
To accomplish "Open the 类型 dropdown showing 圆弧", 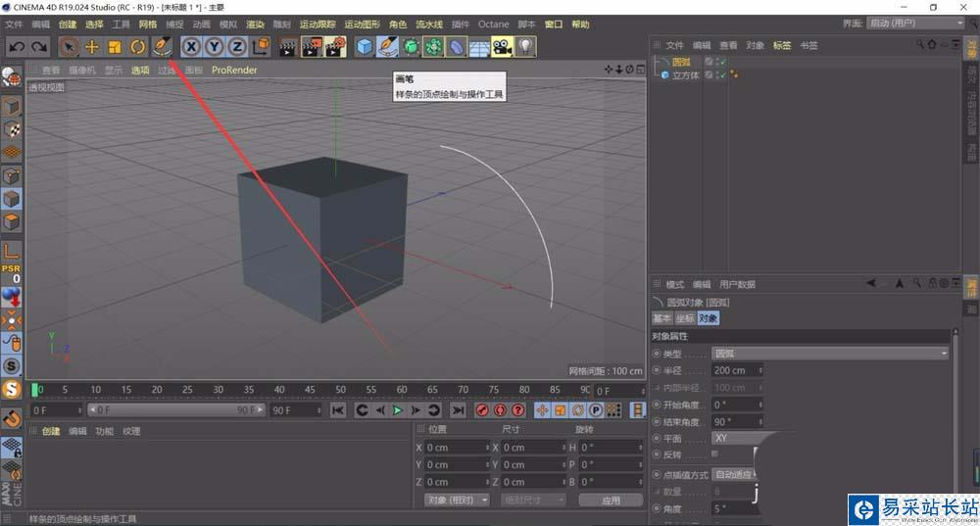I will [x=829, y=354].
